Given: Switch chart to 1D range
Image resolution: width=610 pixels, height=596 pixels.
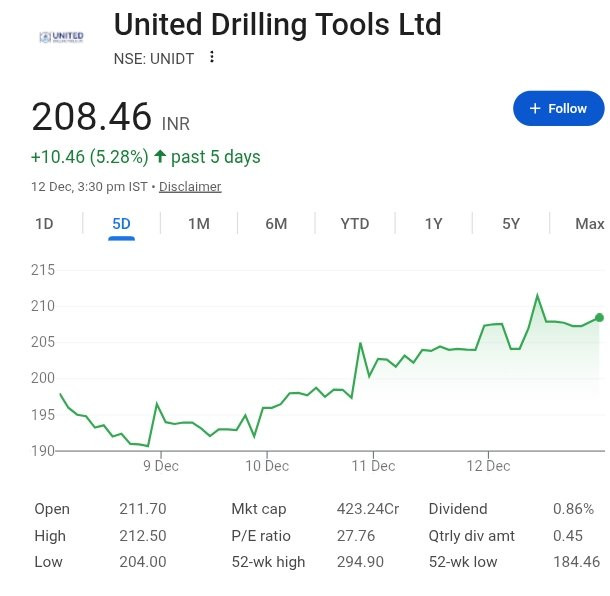Looking at the screenshot, I should (x=44, y=224).
